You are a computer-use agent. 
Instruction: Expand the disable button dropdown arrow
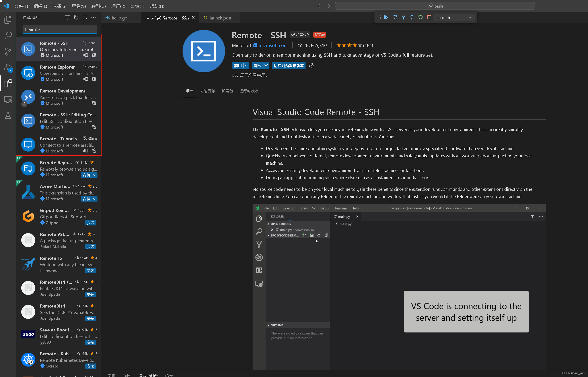(x=246, y=66)
